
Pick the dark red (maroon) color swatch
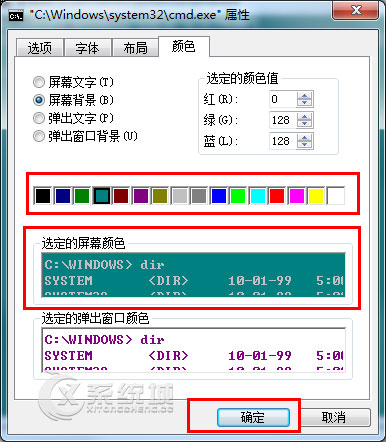[x=121, y=196]
